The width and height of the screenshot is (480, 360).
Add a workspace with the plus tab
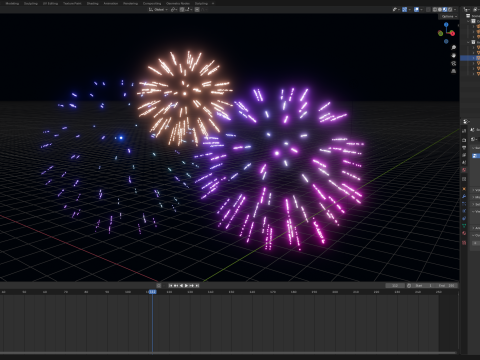(x=213, y=3)
